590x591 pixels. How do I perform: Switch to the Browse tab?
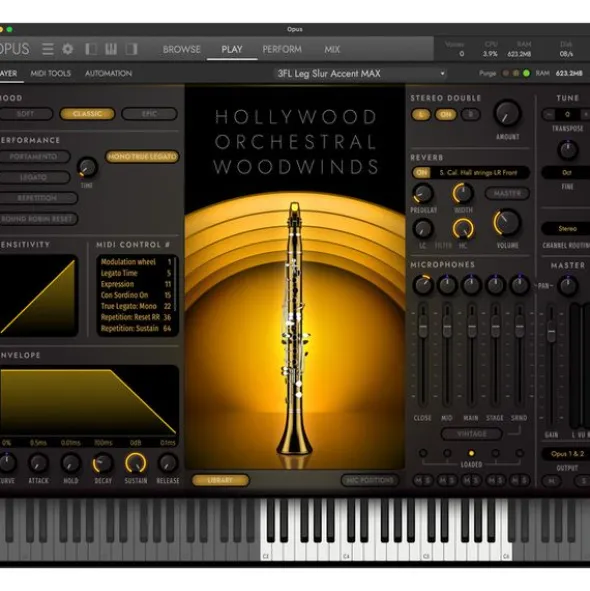[x=181, y=49]
